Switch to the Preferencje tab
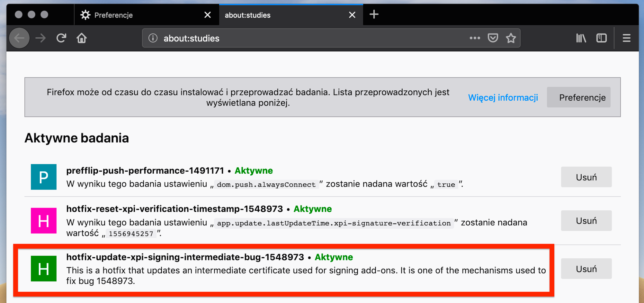Screen dimensions: 644x303 coord(147,15)
